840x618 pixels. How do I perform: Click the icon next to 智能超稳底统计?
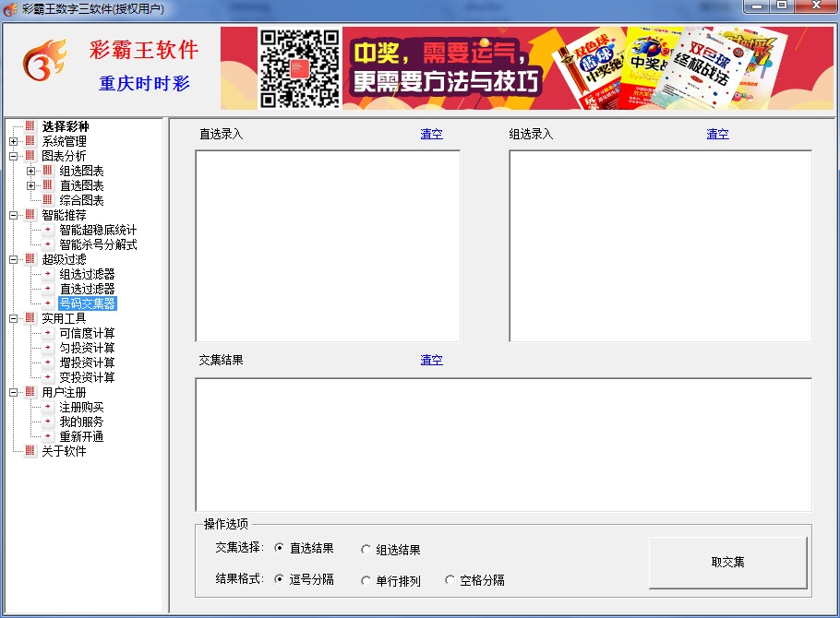click(48, 230)
